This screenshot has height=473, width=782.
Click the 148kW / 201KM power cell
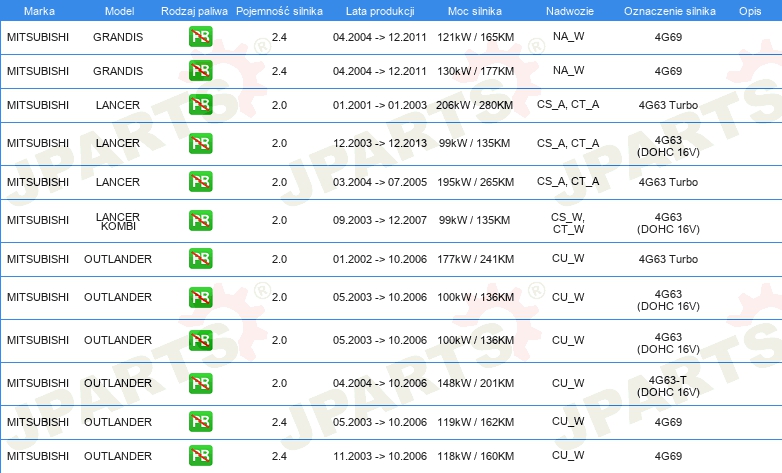[x=475, y=383]
